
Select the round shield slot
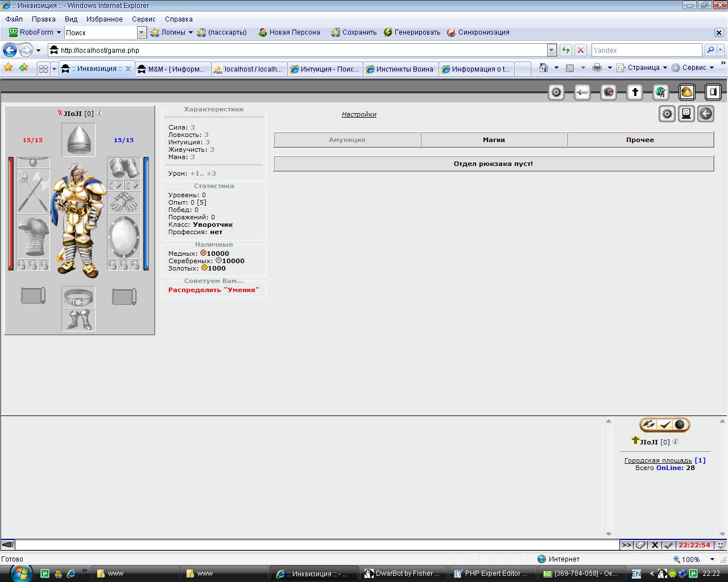point(124,236)
